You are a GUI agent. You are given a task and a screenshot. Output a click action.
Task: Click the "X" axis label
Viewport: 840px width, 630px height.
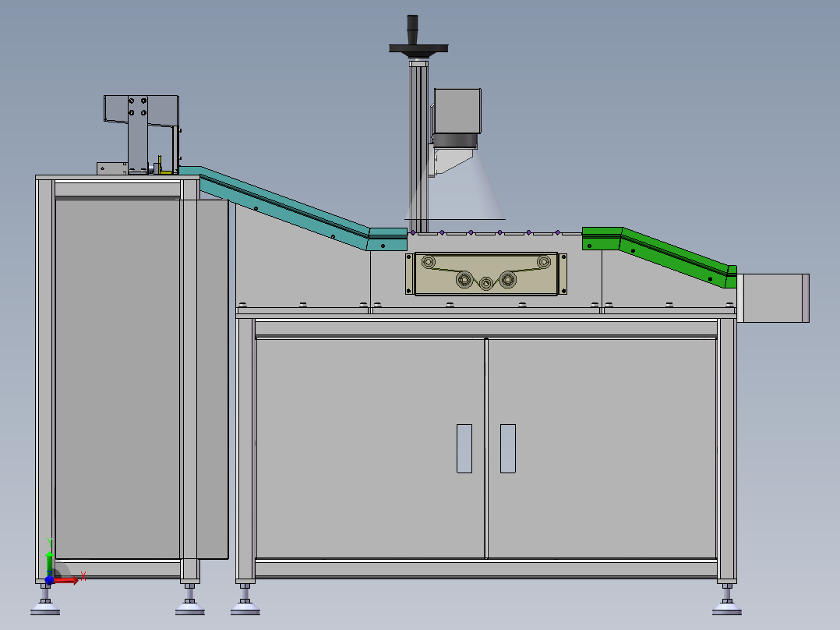click(83, 576)
